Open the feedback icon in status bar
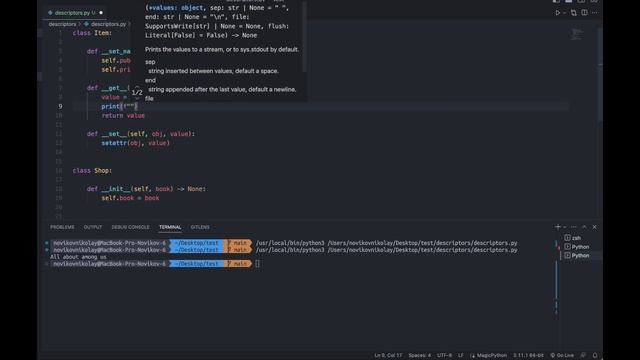Screen dimensions: 640x360 pos(583,355)
